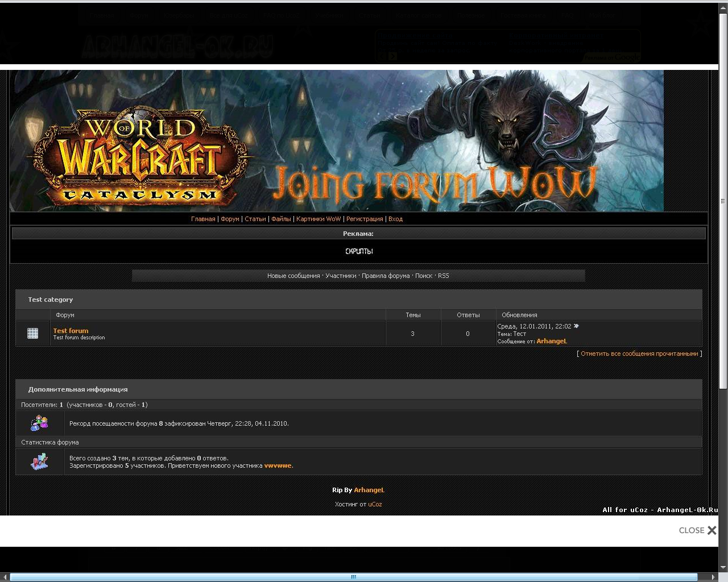Open Правила форума page
Viewport: 728px width, 582px height.
(x=386, y=276)
